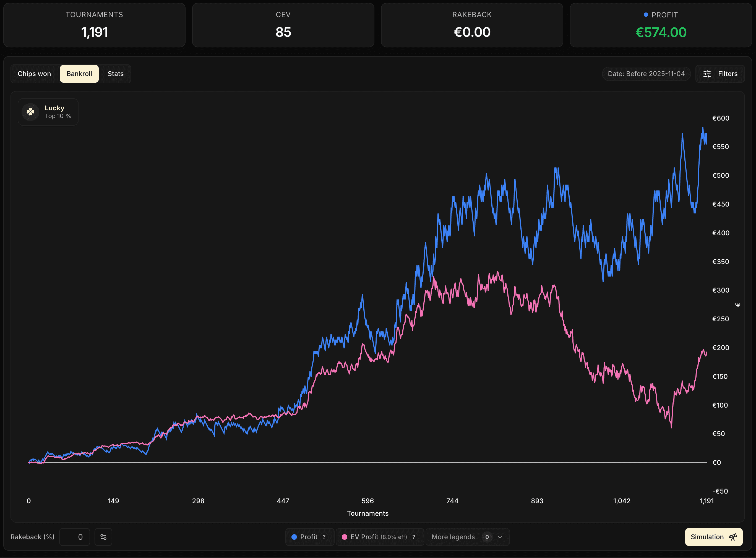
Task: Open the Profit help question mark
Action: click(x=324, y=537)
